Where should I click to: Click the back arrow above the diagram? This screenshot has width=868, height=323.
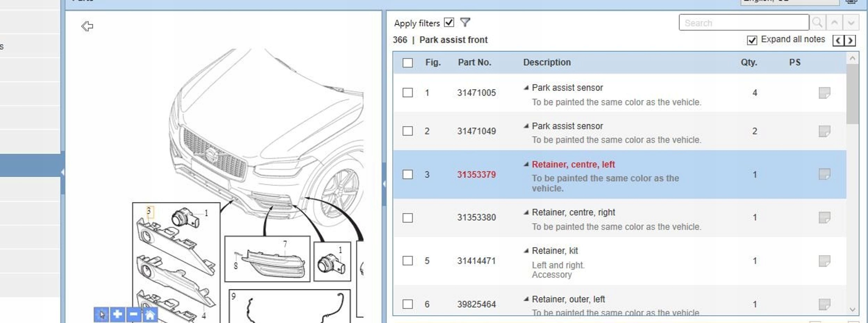coord(87,26)
